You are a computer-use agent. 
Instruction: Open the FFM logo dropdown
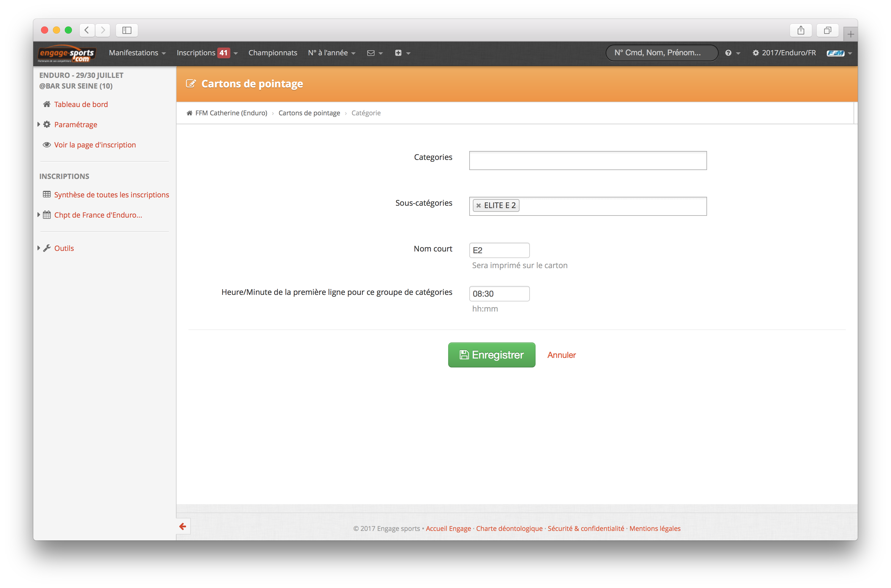[x=839, y=53]
